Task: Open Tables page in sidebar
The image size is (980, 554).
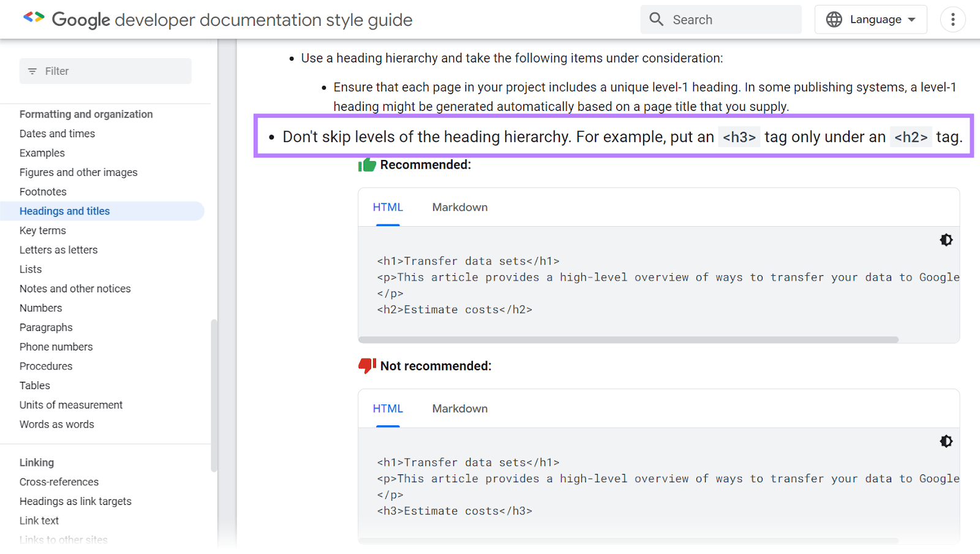Action: pyautogui.click(x=35, y=385)
